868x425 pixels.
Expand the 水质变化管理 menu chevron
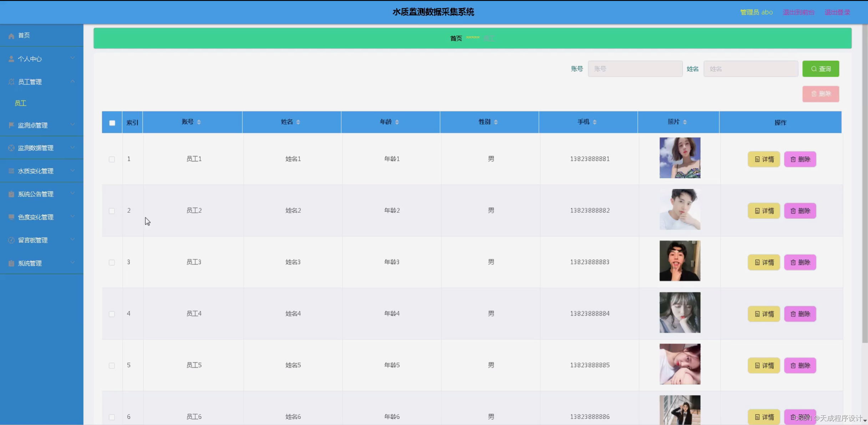72,171
